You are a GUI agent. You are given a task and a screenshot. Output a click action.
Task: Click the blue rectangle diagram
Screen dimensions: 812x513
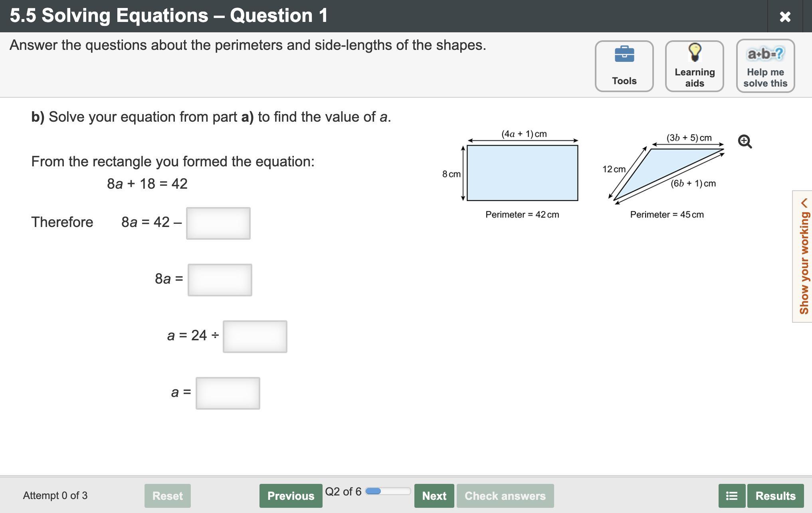(x=522, y=173)
